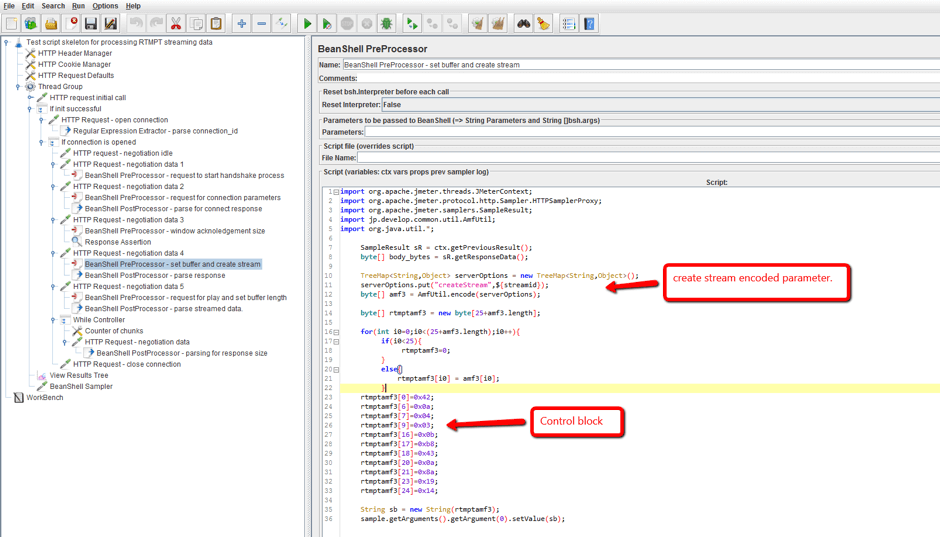The image size is (940, 537).
Task: Collapse the If connection is opened node
Action: click(x=41, y=142)
